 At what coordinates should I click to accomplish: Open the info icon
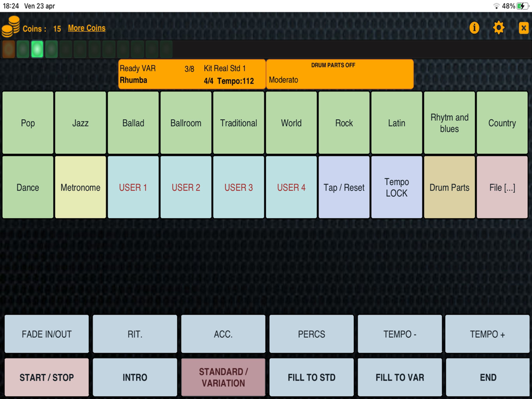coord(474,28)
